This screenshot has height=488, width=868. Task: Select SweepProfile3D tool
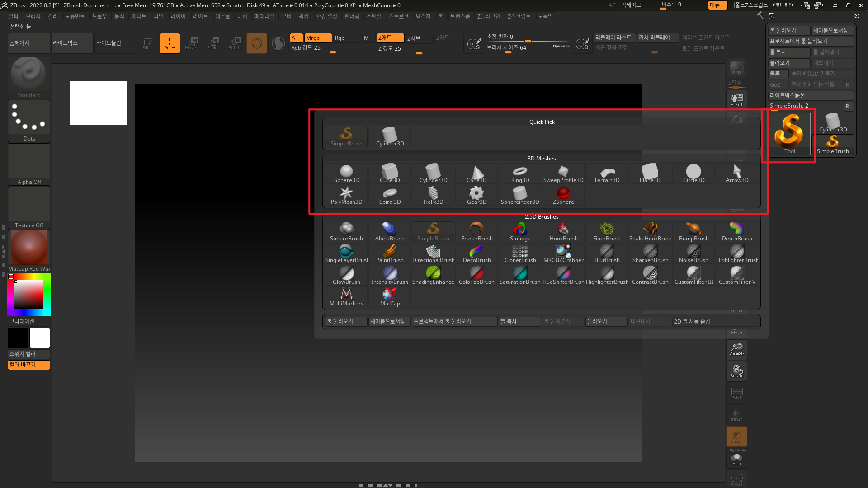563,174
